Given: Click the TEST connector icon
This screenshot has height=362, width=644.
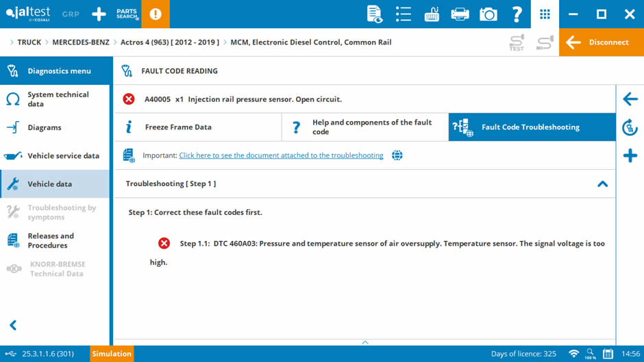Looking at the screenshot, I should pyautogui.click(x=517, y=42).
